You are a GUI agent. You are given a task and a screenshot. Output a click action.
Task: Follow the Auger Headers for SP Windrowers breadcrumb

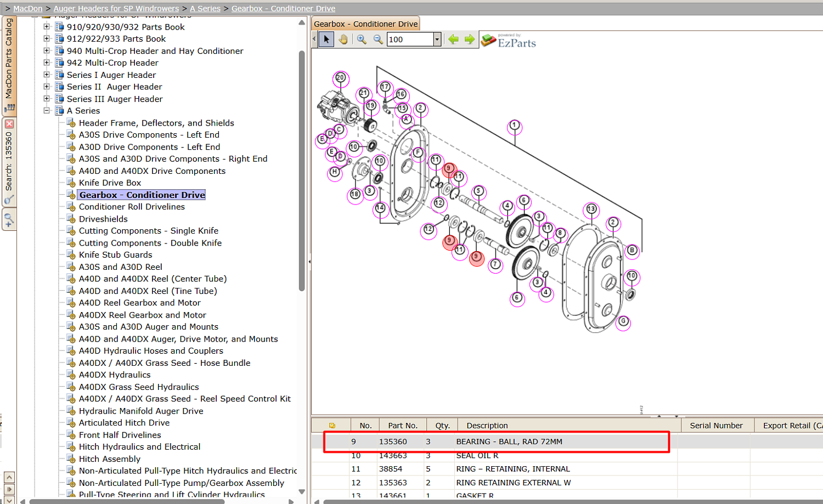click(x=116, y=9)
